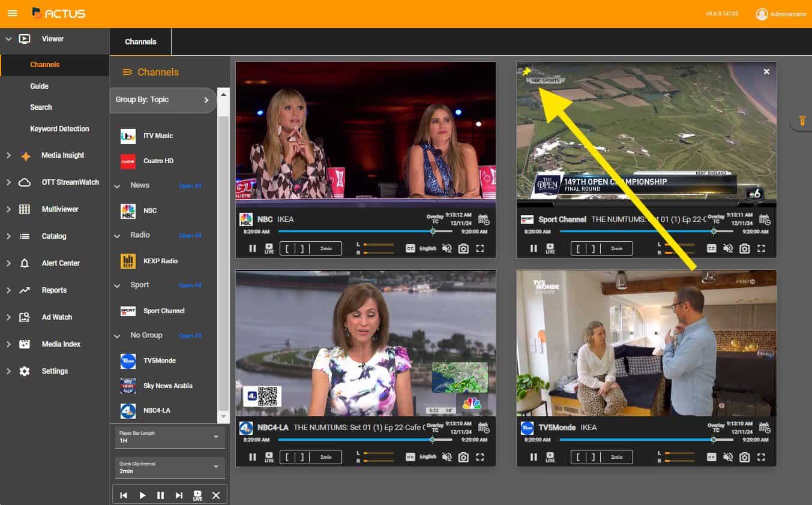The width and height of the screenshot is (812, 505).
Task: Open the Group By: Topic selector
Action: click(x=163, y=100)
